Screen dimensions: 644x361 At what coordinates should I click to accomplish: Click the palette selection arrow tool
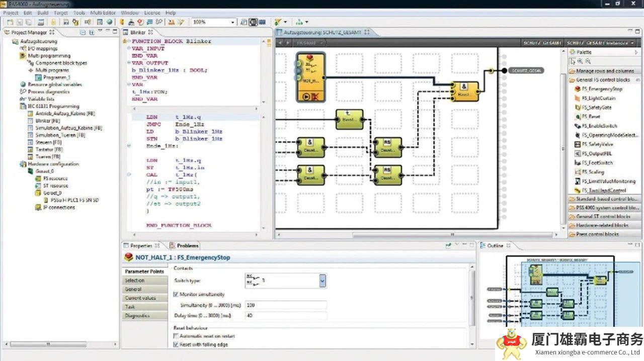[572, 61]
